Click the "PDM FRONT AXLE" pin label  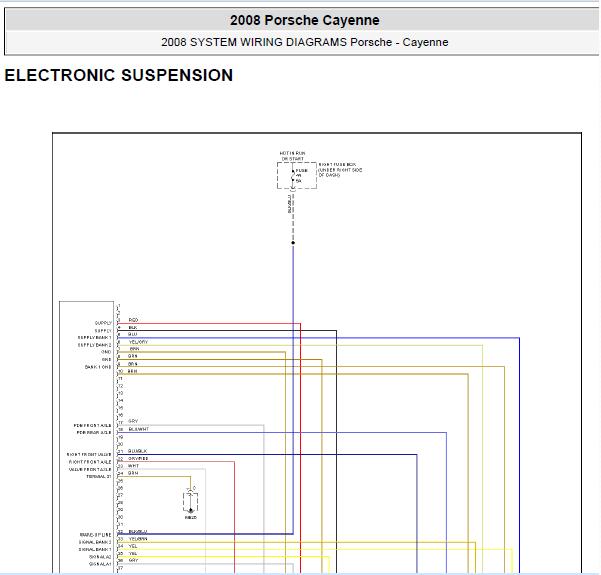click(x=96, y=425)
